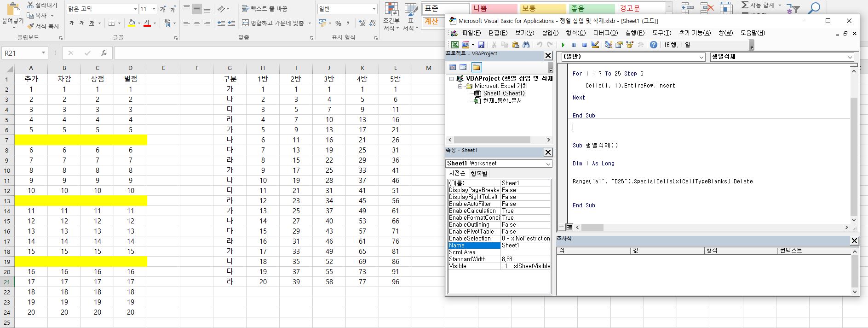Open the font name dropdown (맑은 고딕)
This screenshot has width=868, height=328.
click(135, 9)
